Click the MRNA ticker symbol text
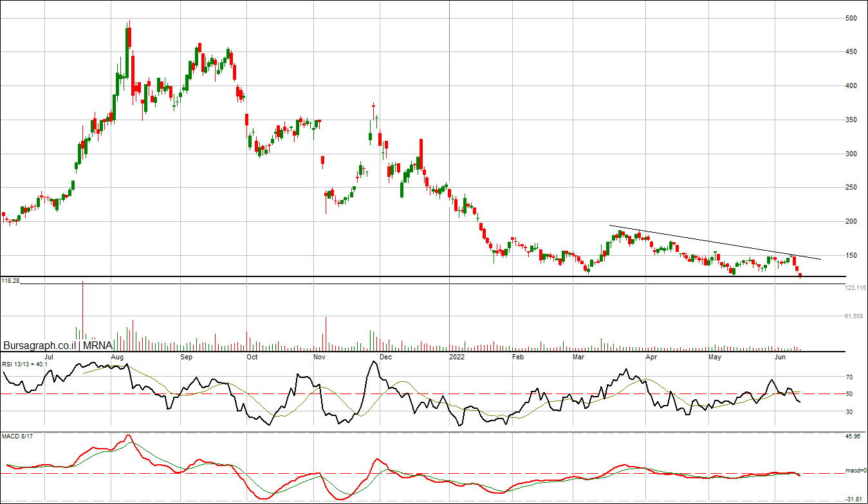Screen dimensions: 868x504 tap(98, 345)
